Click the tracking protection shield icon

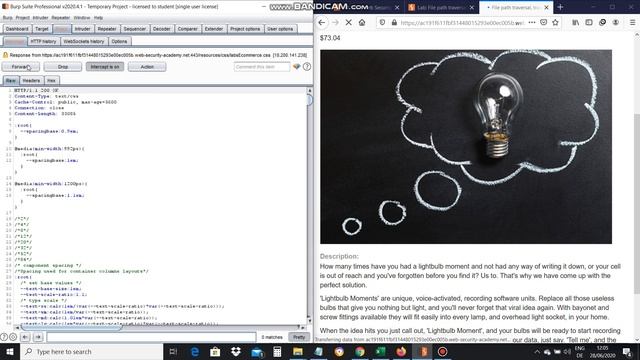(382, 23)
